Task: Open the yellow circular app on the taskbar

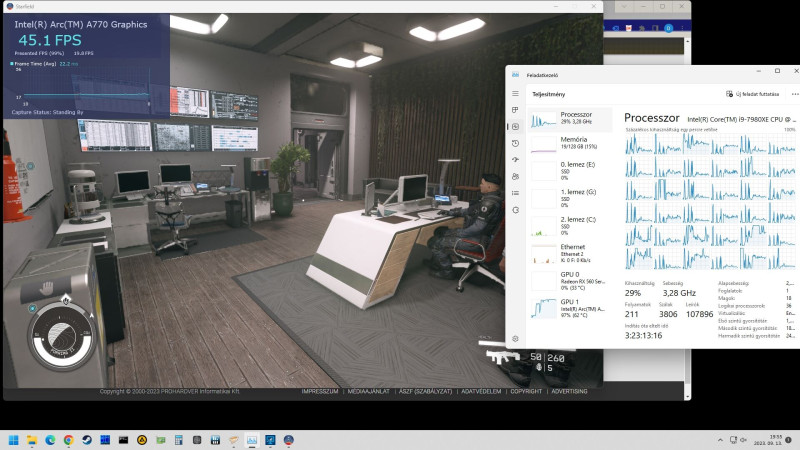Action: [x=142, y=440]
